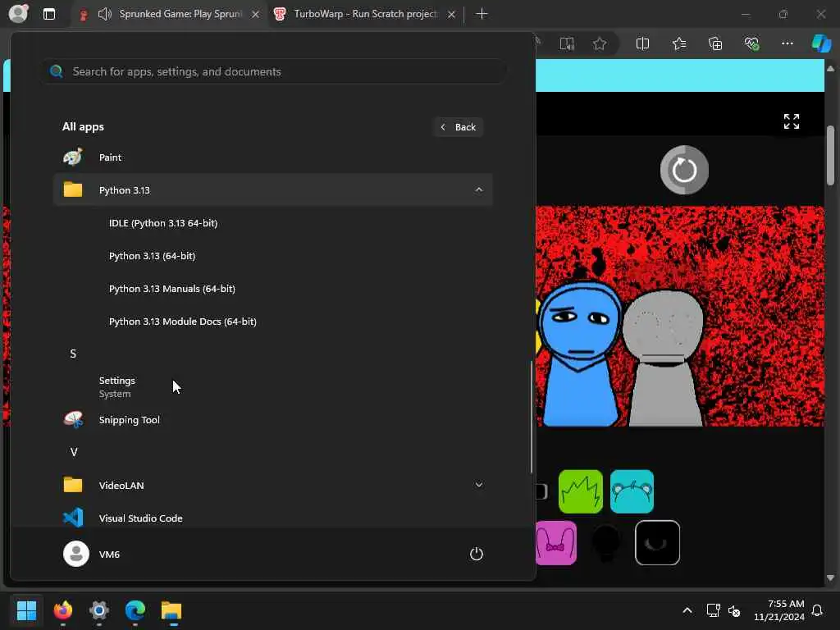Image resolution: width=840 pixels, height=630 pixels.
Task: Open Browser essentials heart icon
Action: [x=751, y=43]
